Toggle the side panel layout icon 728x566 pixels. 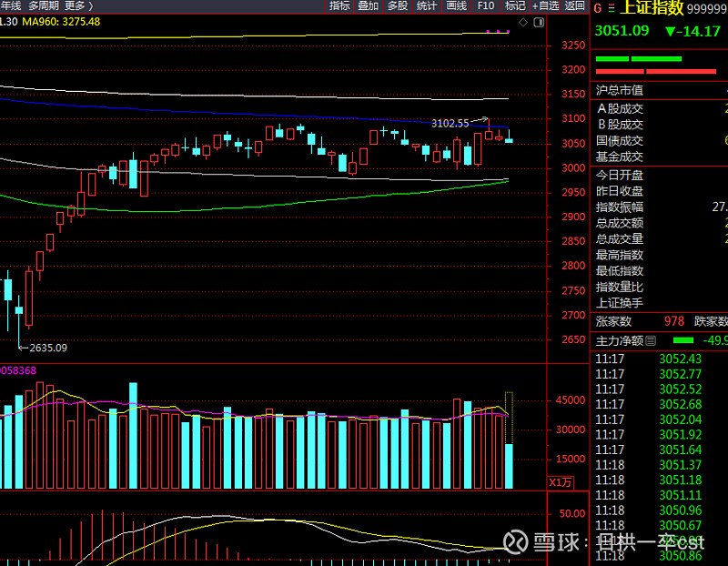click(539, 22)
